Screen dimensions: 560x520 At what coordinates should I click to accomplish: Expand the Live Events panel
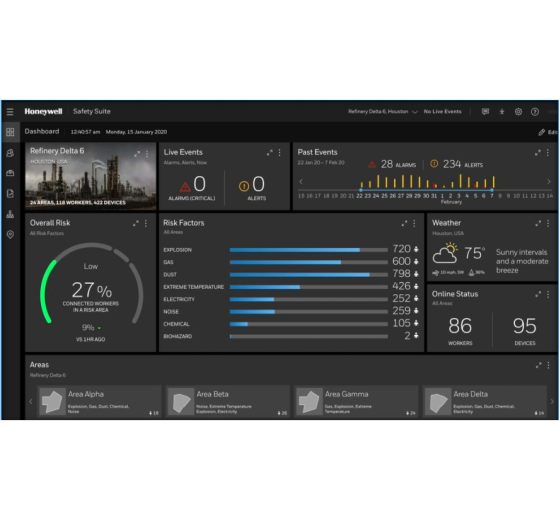270,153
